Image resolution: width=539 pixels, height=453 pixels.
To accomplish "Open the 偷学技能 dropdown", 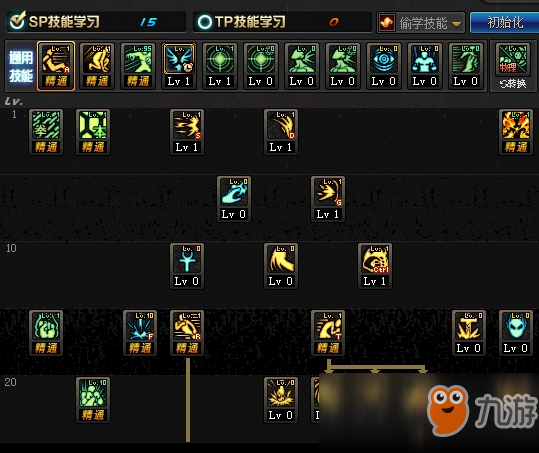I will (421, 23).
